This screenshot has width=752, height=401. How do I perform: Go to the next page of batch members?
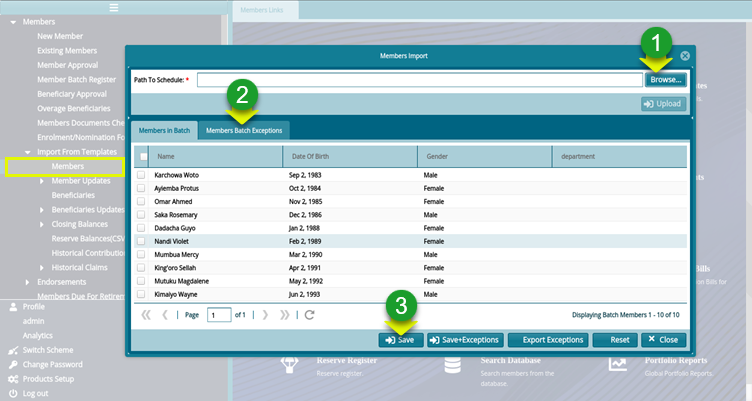[x=265, y=315]
